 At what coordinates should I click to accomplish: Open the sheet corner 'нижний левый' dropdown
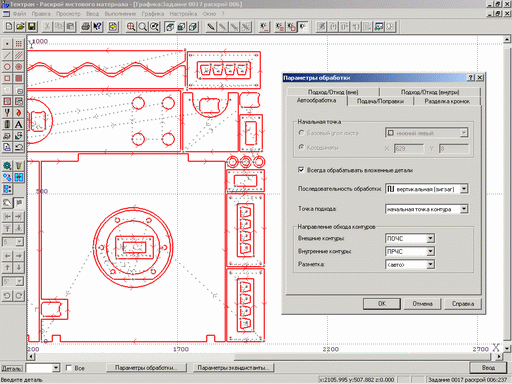point(464,133)
